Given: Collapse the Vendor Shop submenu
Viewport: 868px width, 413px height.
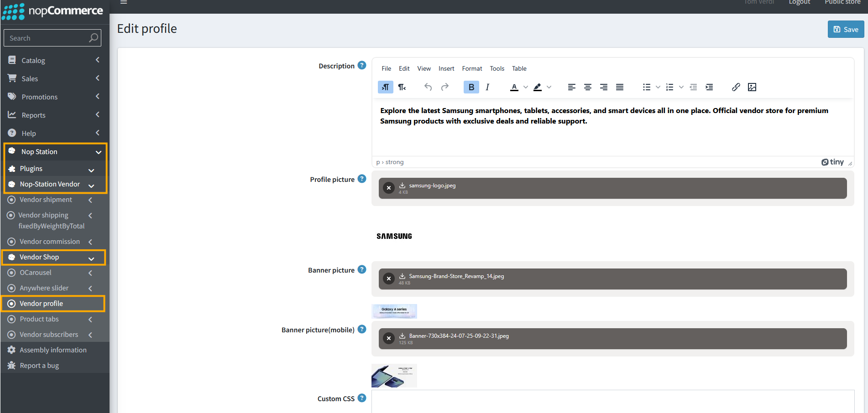Looking at the screenshot, I should pyautogui.click(x=53, y=257).
